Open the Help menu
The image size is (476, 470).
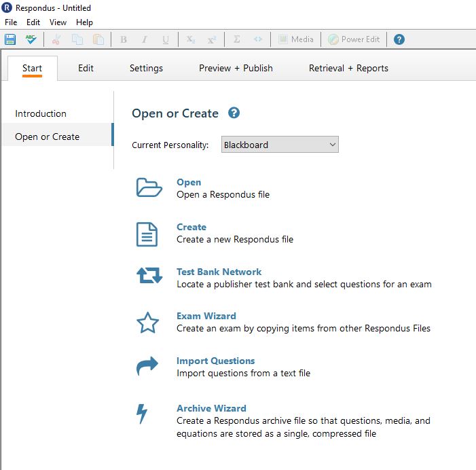pos(84,22)
